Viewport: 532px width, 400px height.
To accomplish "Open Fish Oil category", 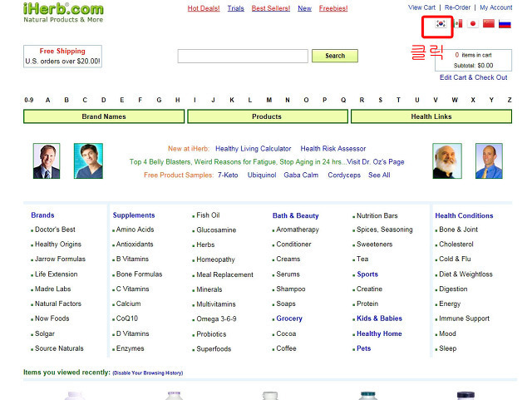I will pyautogui.click(x=208, y=215).
